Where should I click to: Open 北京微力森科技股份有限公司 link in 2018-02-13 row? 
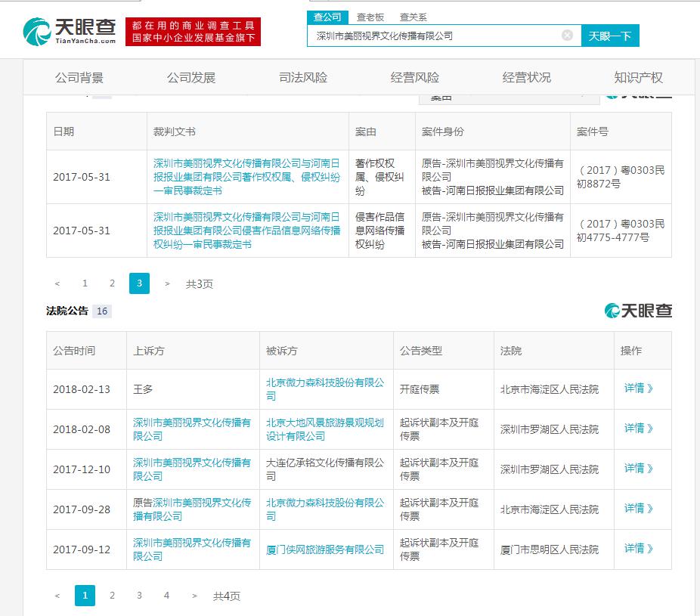click(x=325, y=388)
